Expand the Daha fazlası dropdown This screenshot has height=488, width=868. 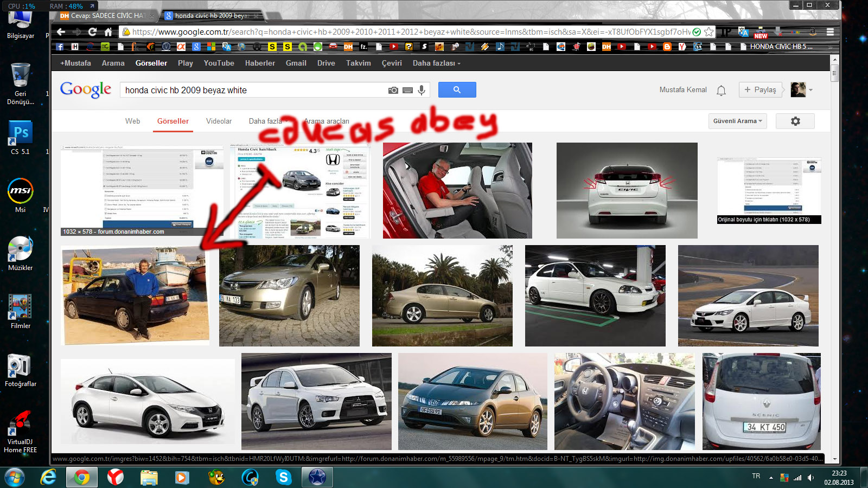click(436, 63)
